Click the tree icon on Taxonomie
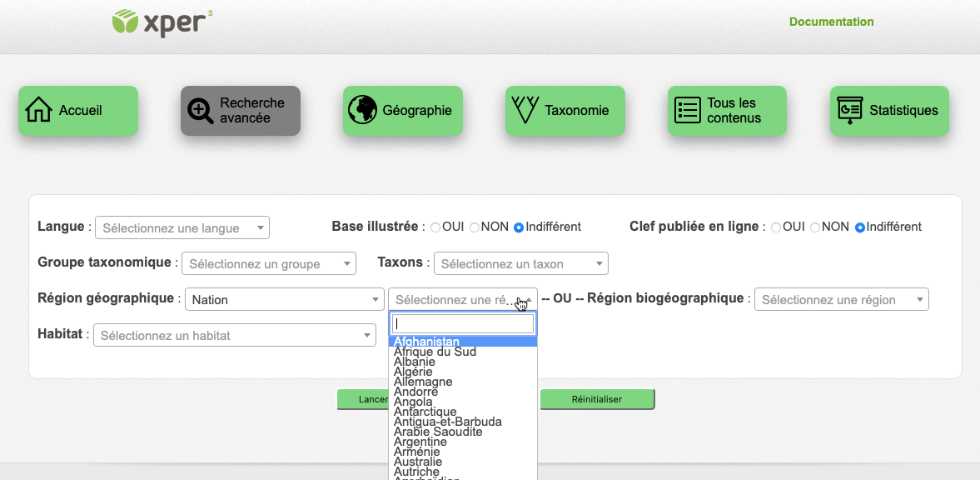Image resolution: width=980 pixels, height=480 pixels. pyautogui.click(x=525, y=110)
